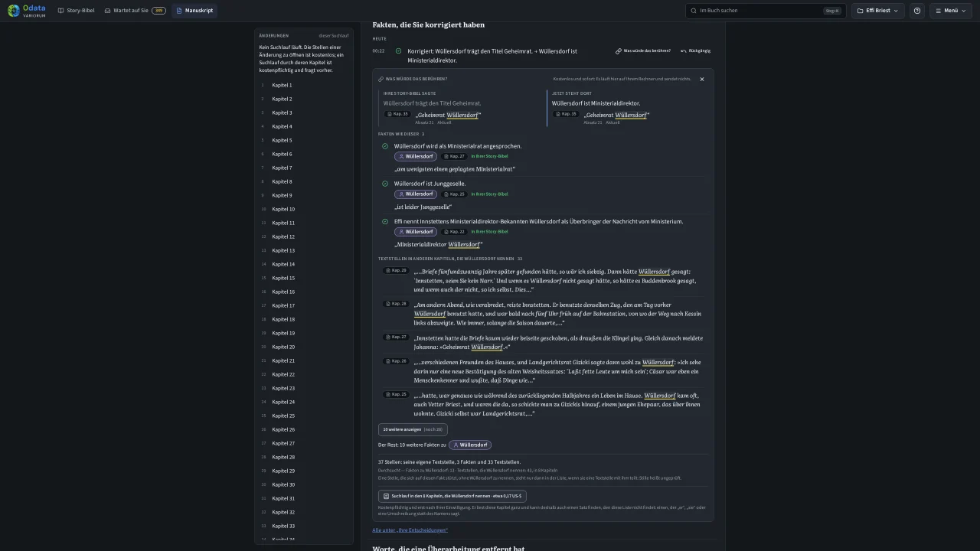Open Alle unter Ihre Entscheidungen link
980x551 pixels.
[x=410, y=530]
